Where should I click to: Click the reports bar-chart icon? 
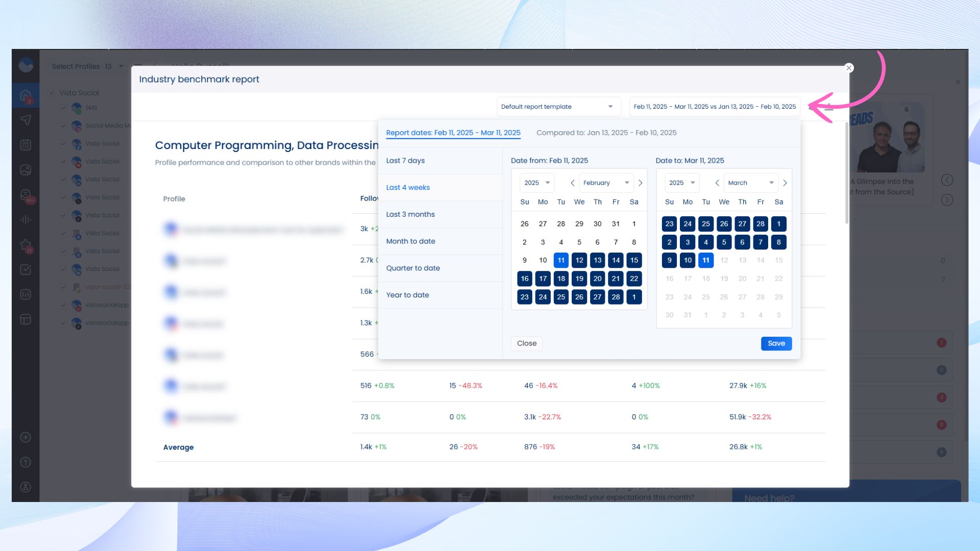26,294
